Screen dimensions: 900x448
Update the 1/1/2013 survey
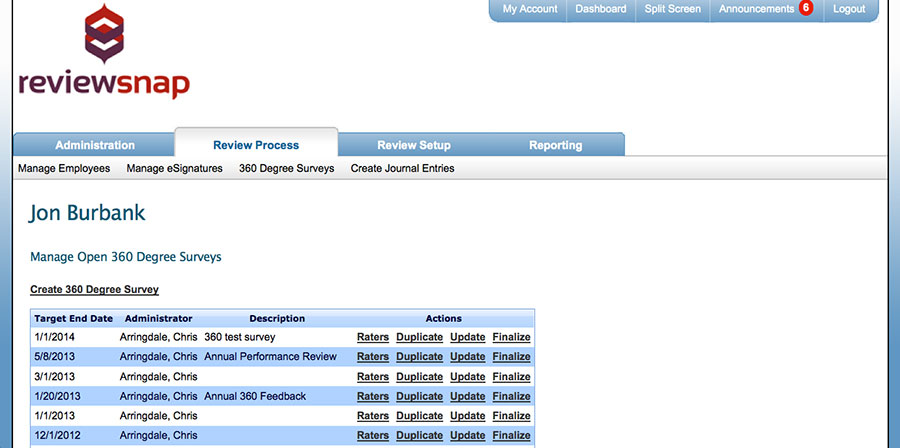467,416
